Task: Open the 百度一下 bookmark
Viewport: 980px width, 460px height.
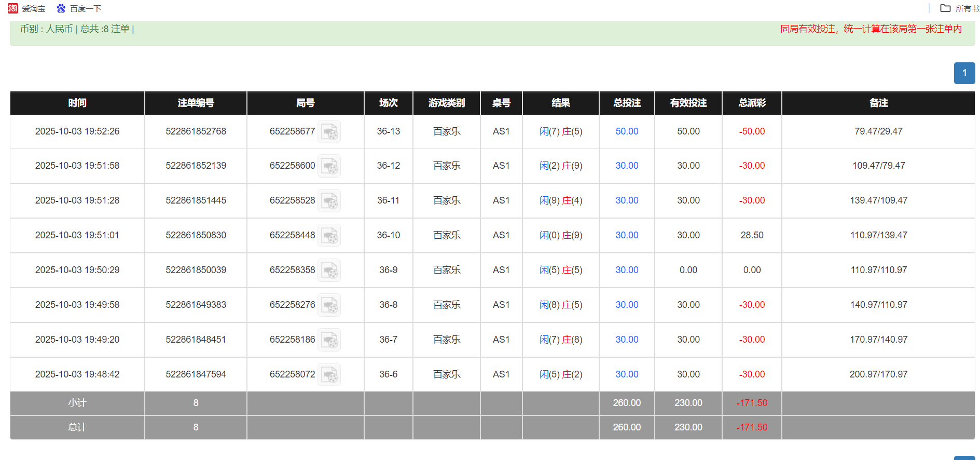Action: pyautogui.click(x=79, y=8)
